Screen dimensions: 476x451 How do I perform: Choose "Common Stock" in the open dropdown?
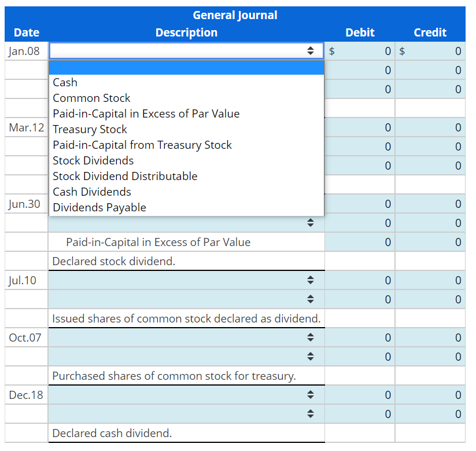point(91,98)
